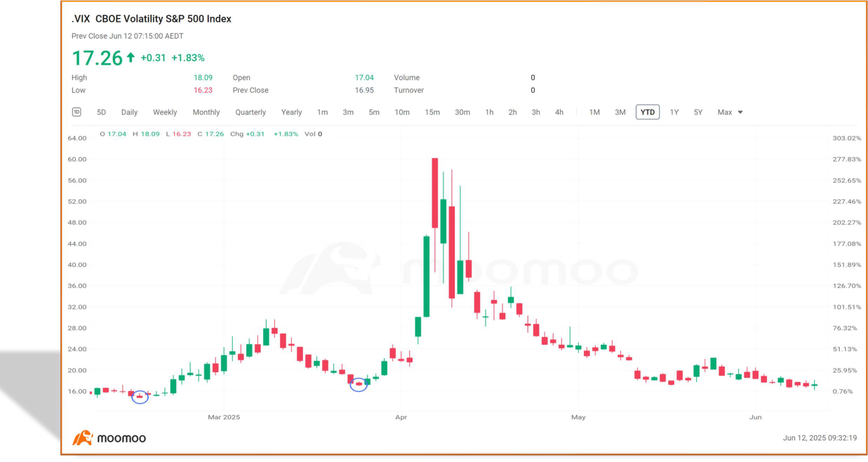Click the Low value 16.23 in the summary
Viewport: 868px width, 462px height.
tap(203, 91)
